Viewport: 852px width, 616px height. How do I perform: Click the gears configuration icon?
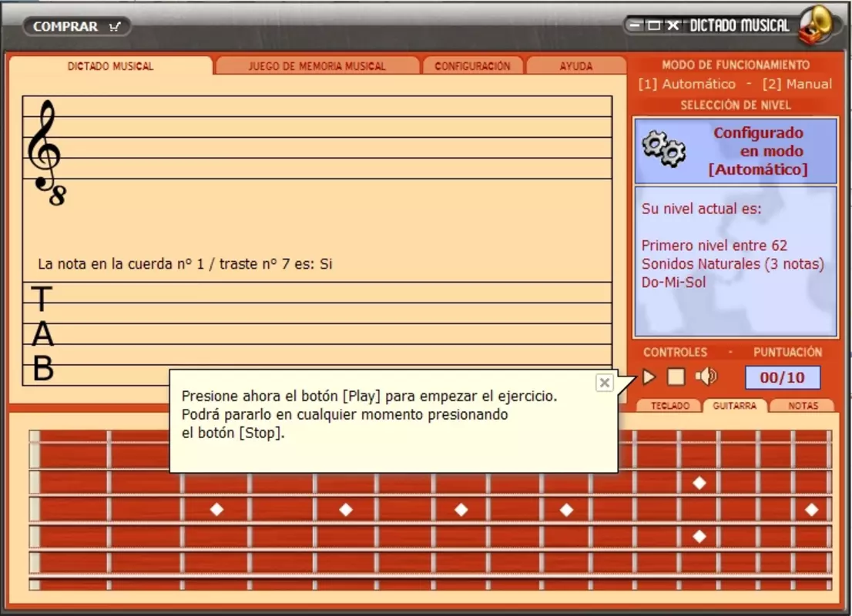click(664, 149)
